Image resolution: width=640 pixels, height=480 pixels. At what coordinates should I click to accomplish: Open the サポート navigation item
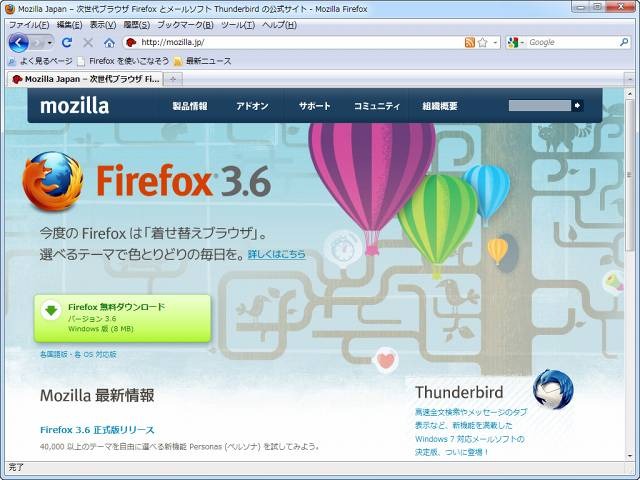(315, 106)
